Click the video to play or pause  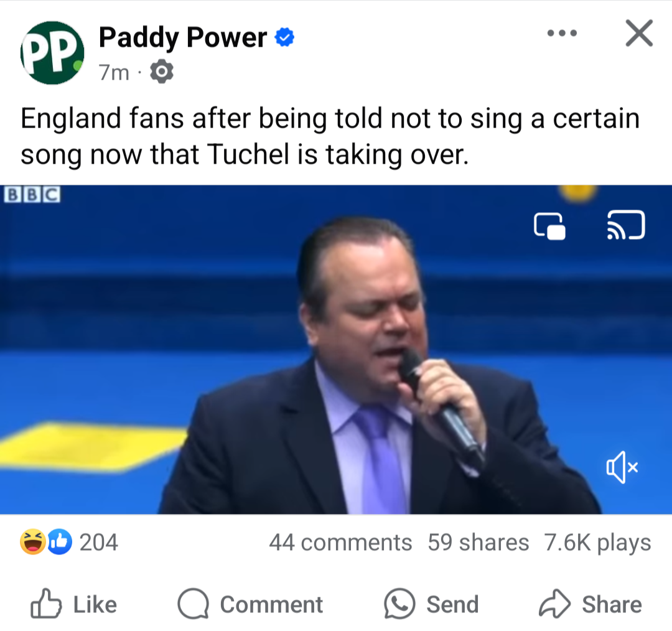tap(336, 348)
